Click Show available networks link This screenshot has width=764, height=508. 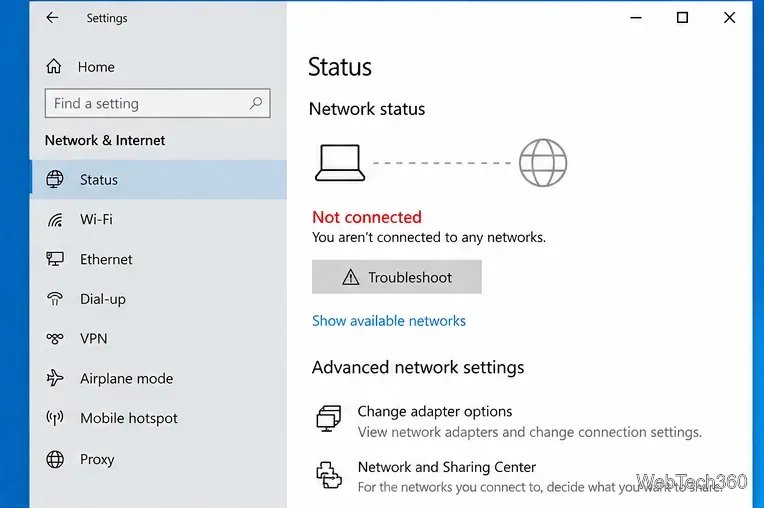click(x=389, y=320)
